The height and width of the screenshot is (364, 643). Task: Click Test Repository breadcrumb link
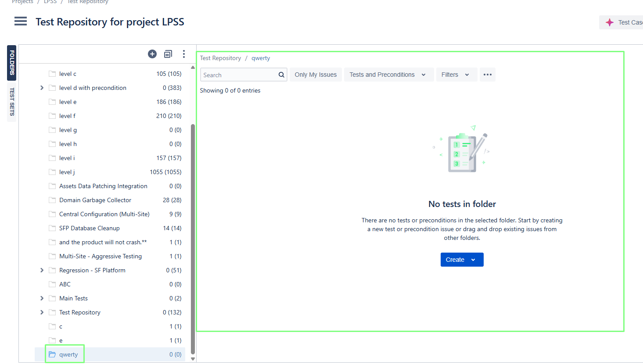[220, 58]
